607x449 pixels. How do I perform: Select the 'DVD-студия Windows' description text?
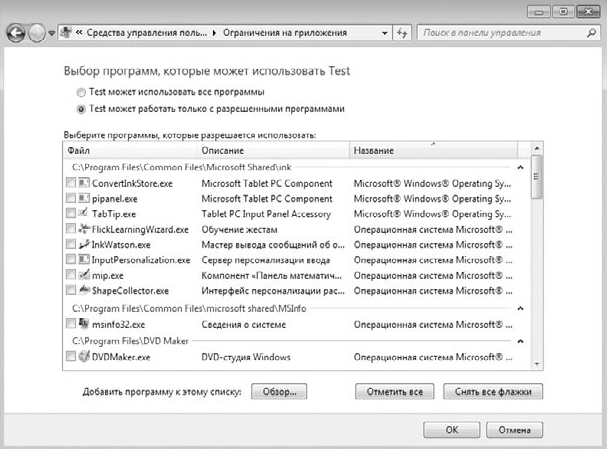tap(246, 357)
